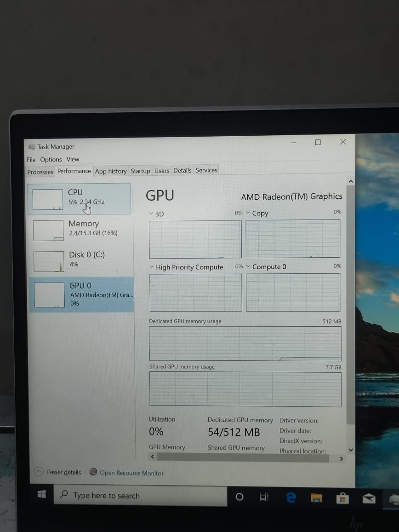The image size is (399, 532).
Task: Activate Cortana from the taskbar
Action: click(x=239, y=497)
